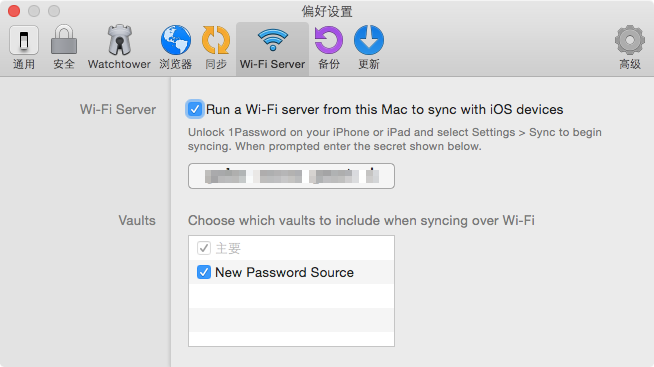This screenshot has width=654, height=367.
Task: Open the 备份 backup icon
Action: click(x=329, y=40)
